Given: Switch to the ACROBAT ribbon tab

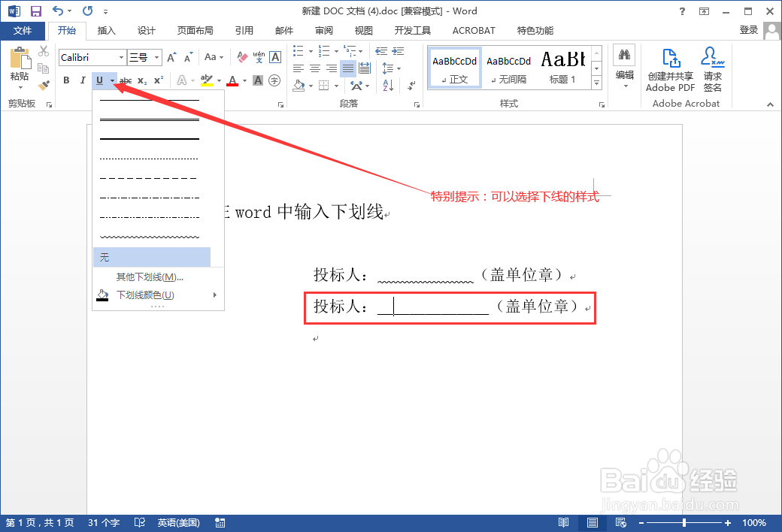Looking at the screenshot, I should [473, 30].
